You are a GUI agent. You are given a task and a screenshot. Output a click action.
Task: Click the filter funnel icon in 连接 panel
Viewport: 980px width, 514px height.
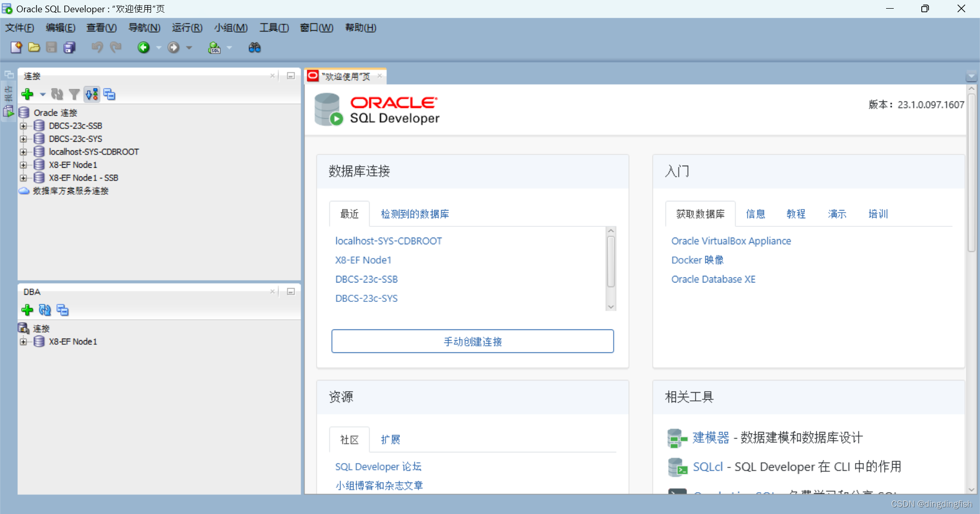pyautogui.click(x=75, y=94)
